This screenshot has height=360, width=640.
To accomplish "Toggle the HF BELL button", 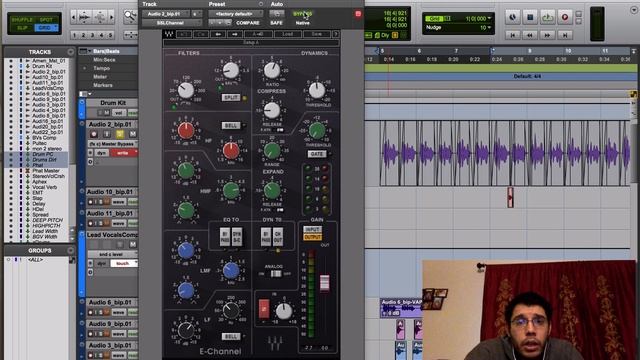I will (x=230, y=125).
